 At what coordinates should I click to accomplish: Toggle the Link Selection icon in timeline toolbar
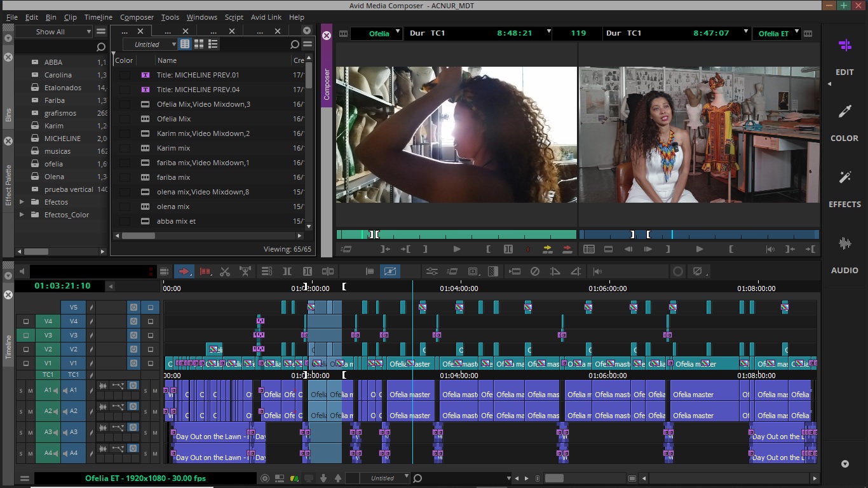point(390,271)
